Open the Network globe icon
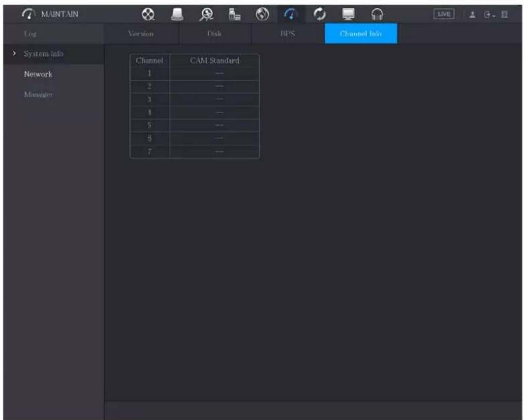Screen dimensions: 524x420 [x=262, y=14]
